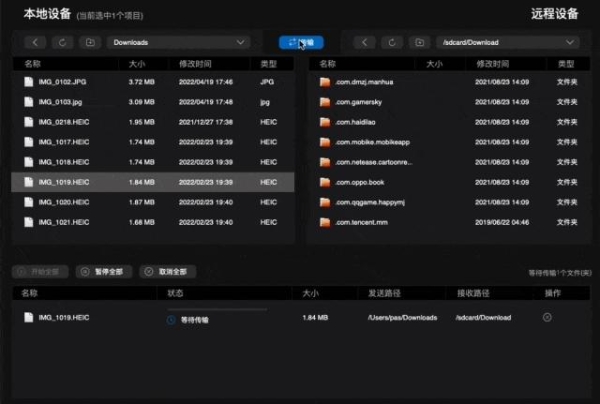This screenshot has height=404, width=600.
Task: Click the blue 传输 transfer button
Action: click(x=301, y=42)
